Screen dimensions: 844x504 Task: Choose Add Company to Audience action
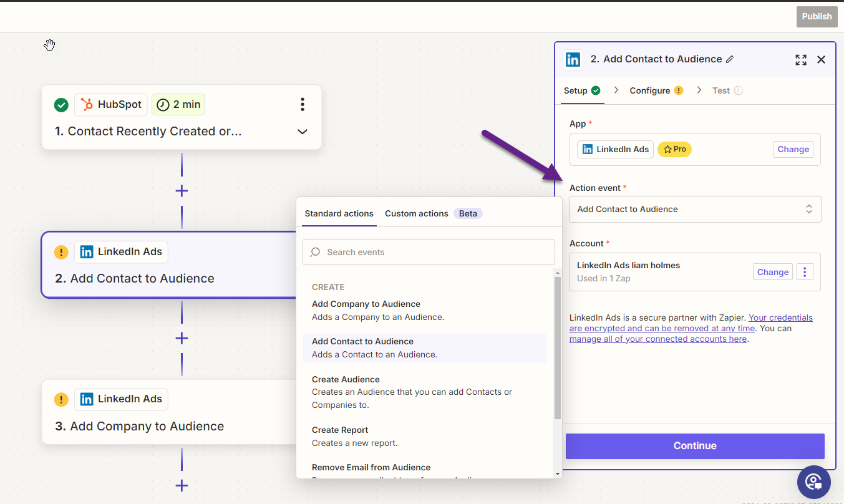coord(424,311)
